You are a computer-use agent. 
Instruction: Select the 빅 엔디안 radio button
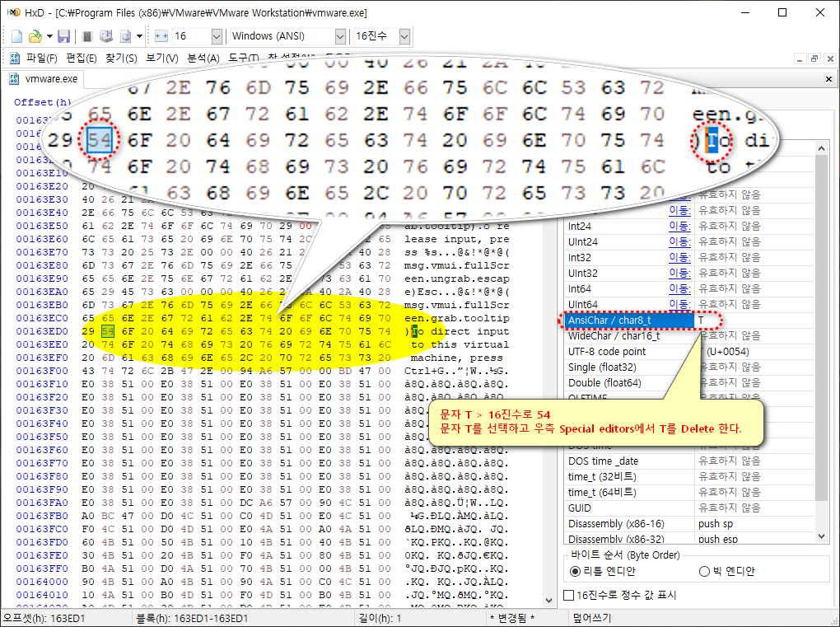(x=704, y=571)
